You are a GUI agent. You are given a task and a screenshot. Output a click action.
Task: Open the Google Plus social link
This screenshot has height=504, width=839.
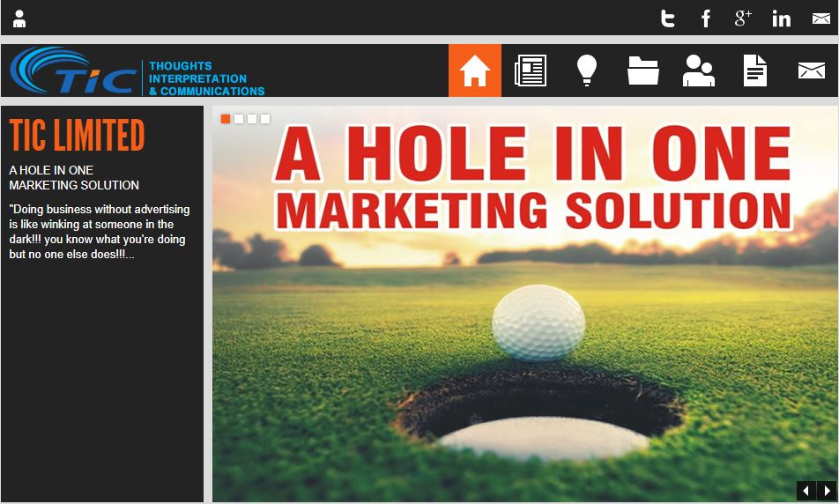point(743,19)
